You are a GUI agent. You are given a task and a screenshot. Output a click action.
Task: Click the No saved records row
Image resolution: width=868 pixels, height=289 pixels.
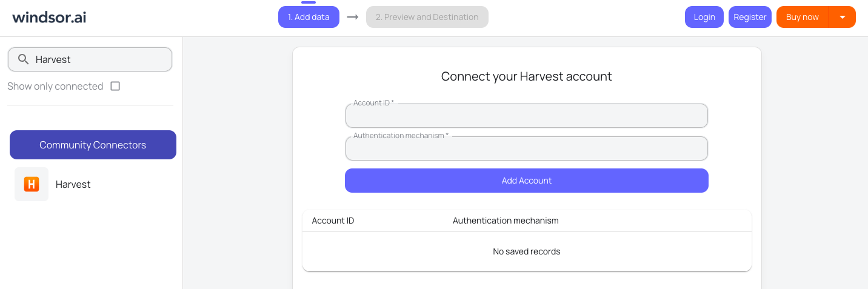coord(527,251)
